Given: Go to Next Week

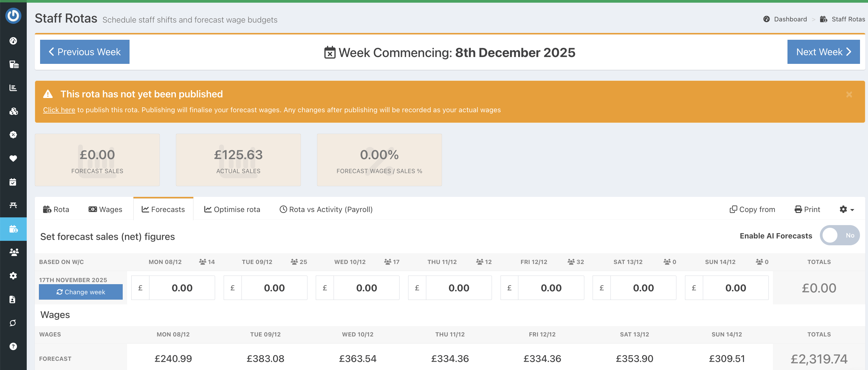Looking at the screenshot, I should (823, 52).
